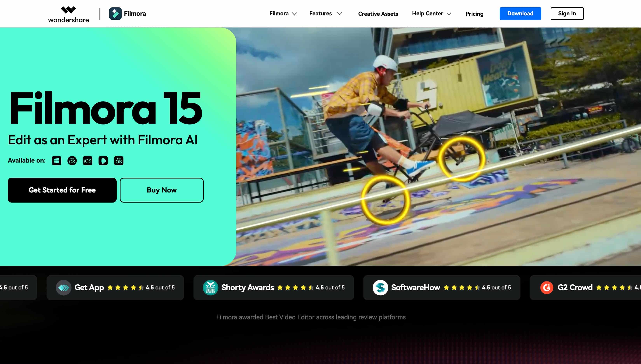The height and width of the screenshot is (364, 641).
Task: Click the Get App logo icon
Action: click(x=64, y=287)
